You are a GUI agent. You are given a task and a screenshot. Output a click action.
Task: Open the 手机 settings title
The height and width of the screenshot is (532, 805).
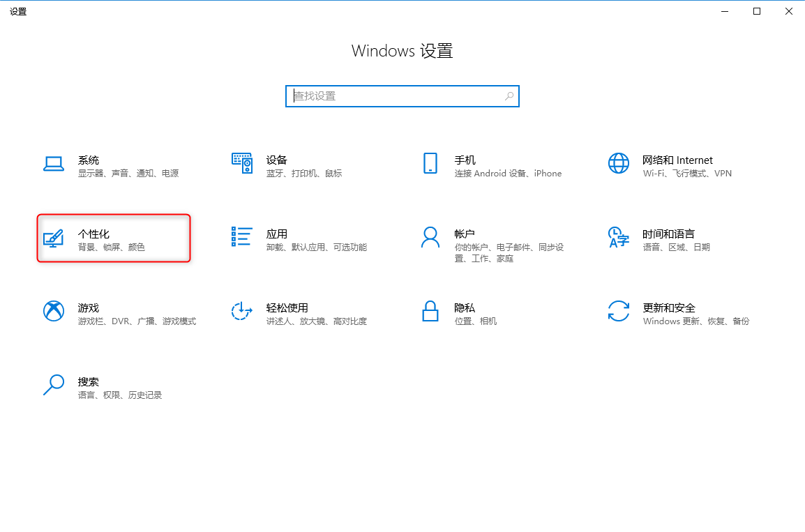[465, 160]
